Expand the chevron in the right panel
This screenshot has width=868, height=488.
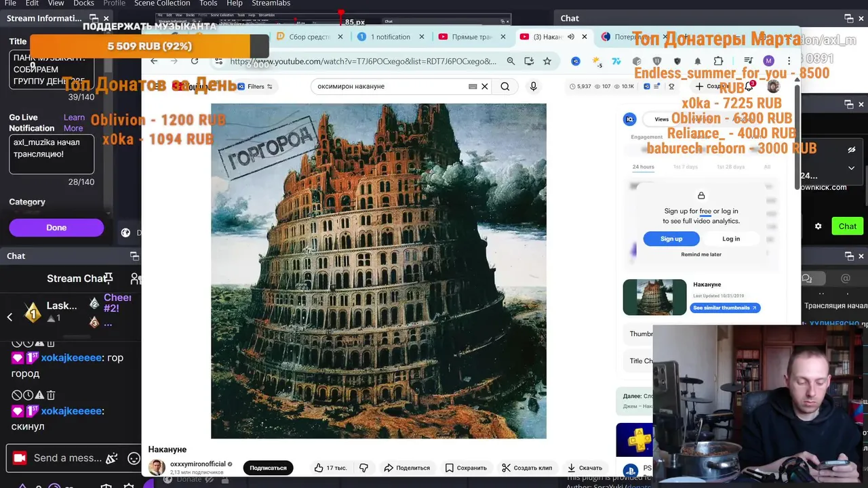852,167
